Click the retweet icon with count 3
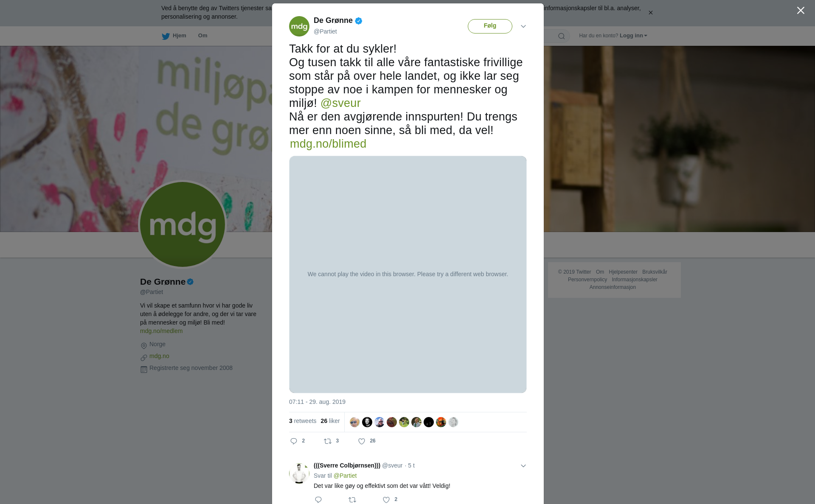The width and height of the screenshot is (815, 504). (328, 441)
